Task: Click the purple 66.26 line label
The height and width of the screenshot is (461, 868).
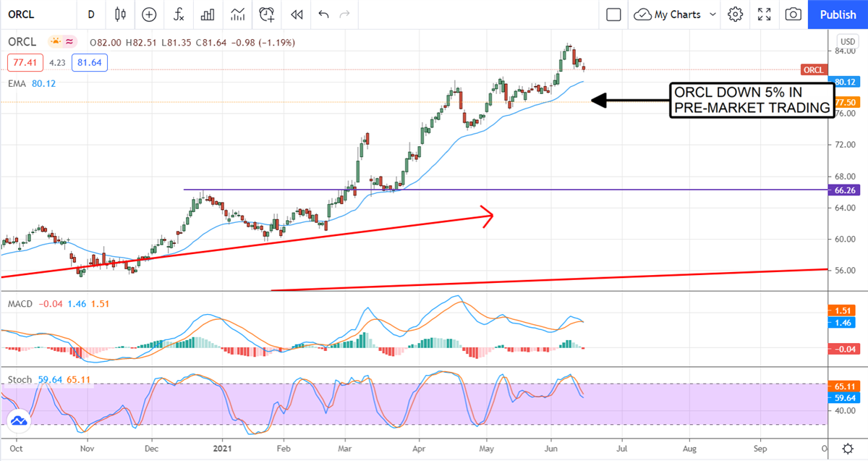Action: [x=846, y=190]
